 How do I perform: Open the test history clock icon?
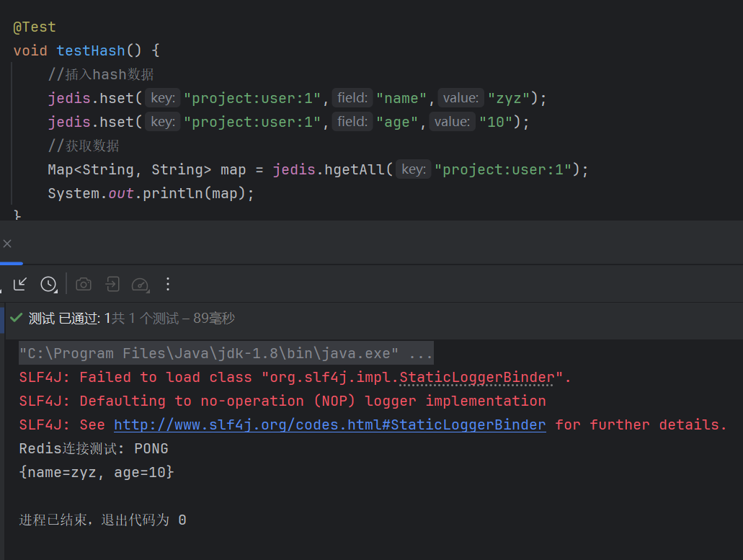pyautogui.click(x=48, y=284)
